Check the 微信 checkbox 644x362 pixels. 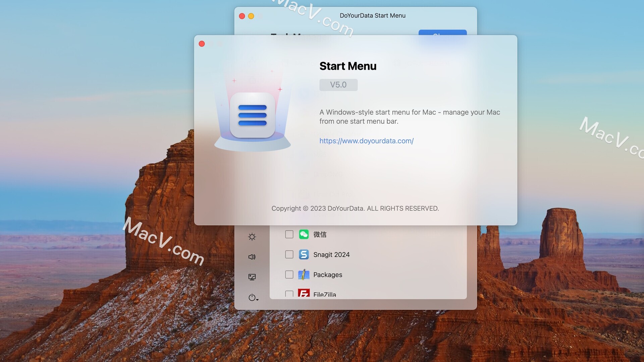(289, 234)
